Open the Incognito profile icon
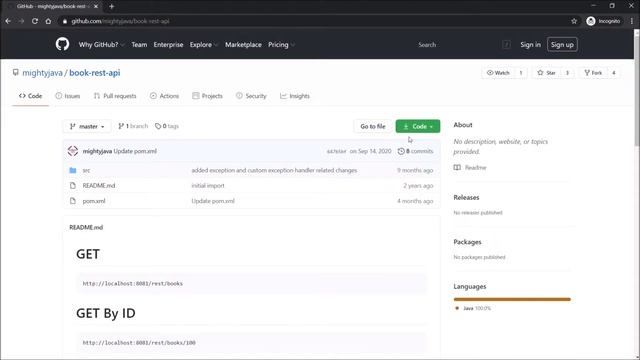Viewport: 640px width, 360px height. 591,21
